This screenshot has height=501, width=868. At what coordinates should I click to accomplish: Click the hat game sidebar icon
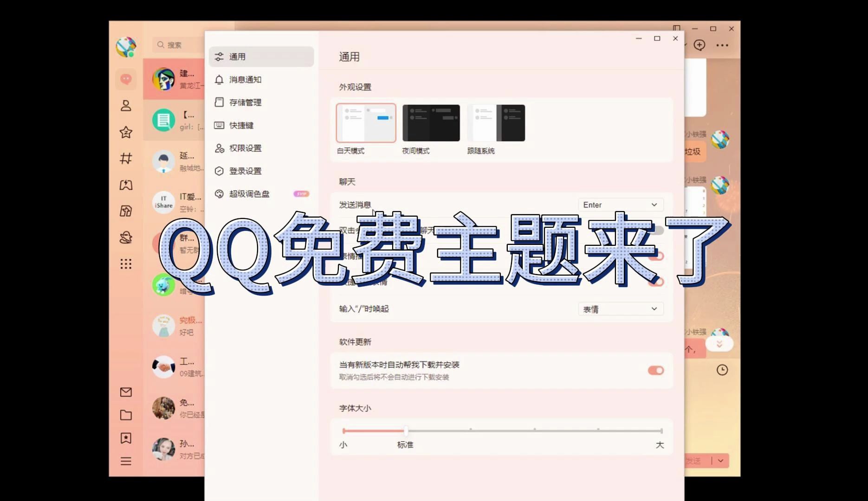126,238
